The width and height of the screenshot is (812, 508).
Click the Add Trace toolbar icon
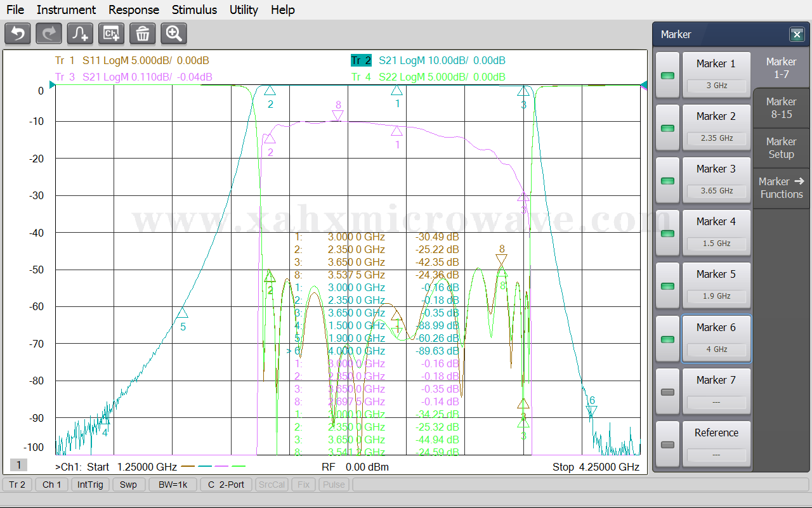(80, 34)
